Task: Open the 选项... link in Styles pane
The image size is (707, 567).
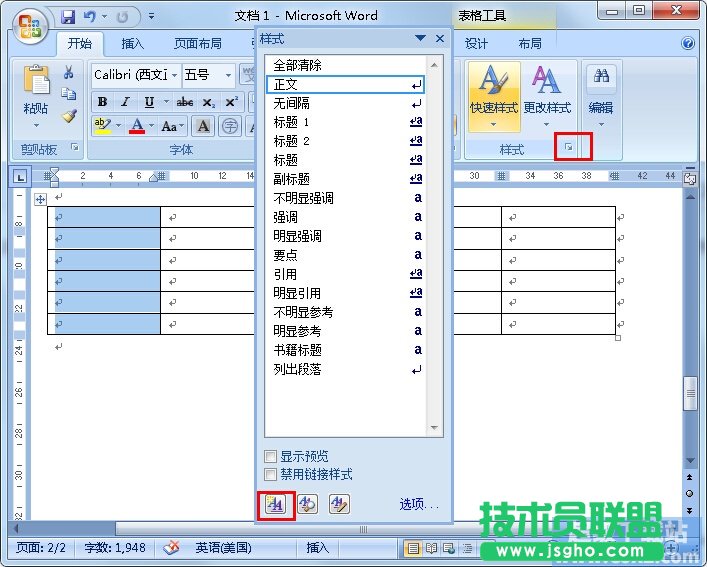Action: [x=419, y=504]
